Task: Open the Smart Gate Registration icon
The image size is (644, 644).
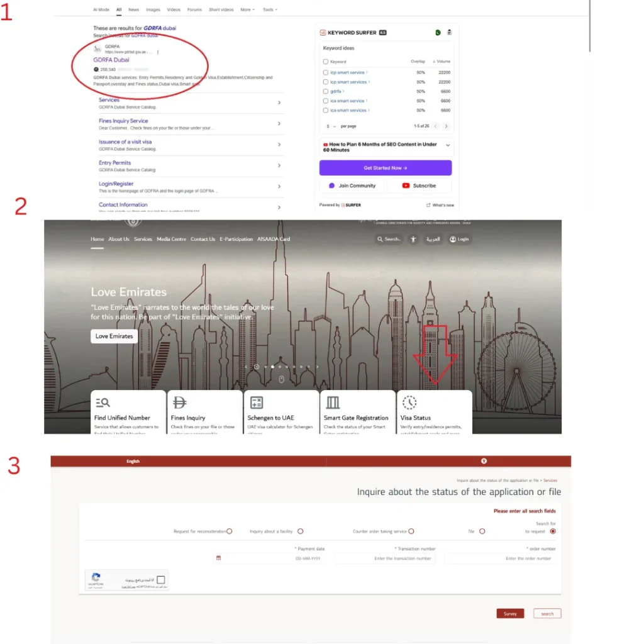Action: pos(331,402)
